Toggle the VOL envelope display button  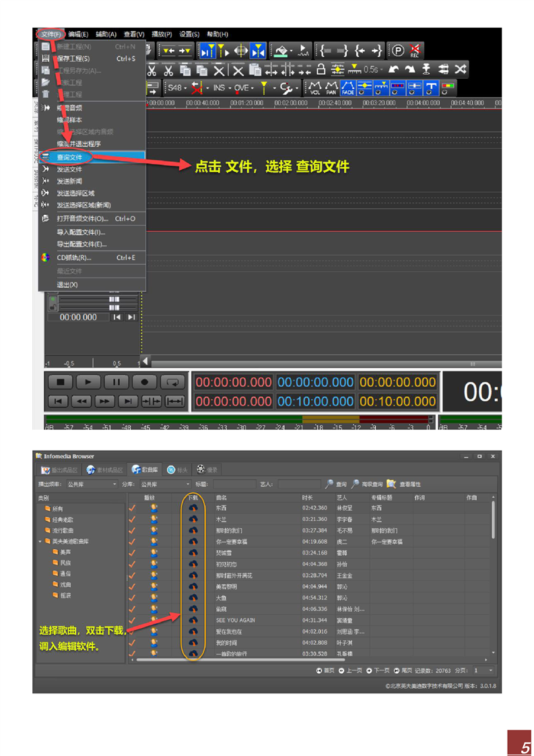[x=314, y=88]
